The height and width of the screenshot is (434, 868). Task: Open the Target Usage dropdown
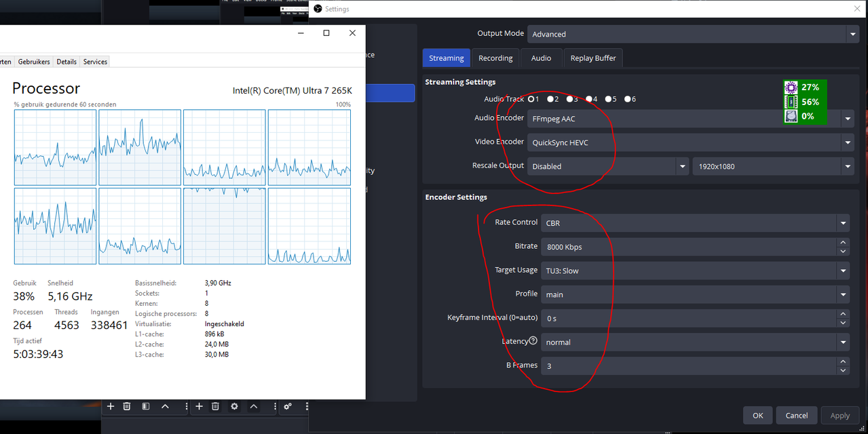tap(695, 271)
